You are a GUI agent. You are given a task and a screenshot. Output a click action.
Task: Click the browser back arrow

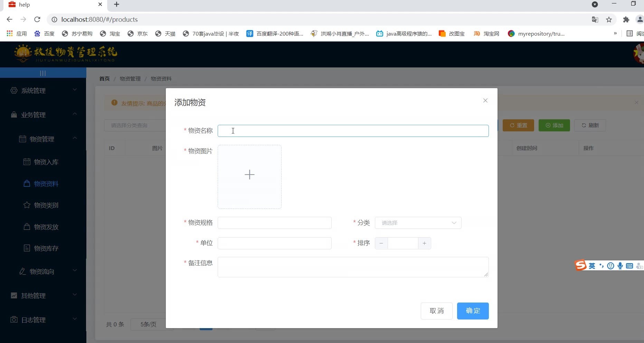10,19
